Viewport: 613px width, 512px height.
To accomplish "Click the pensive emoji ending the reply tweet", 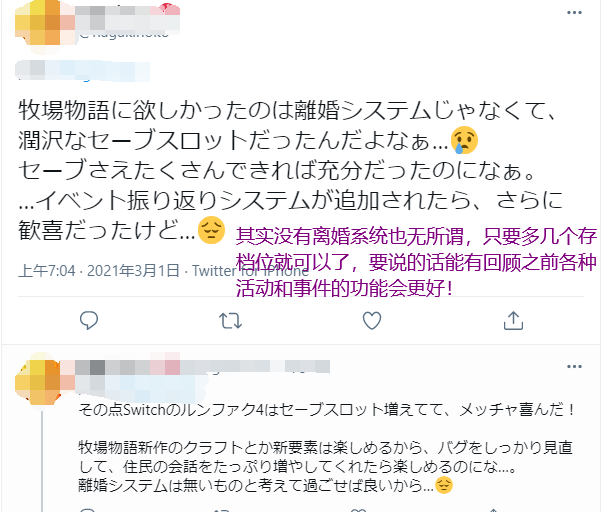I will 444,485.
